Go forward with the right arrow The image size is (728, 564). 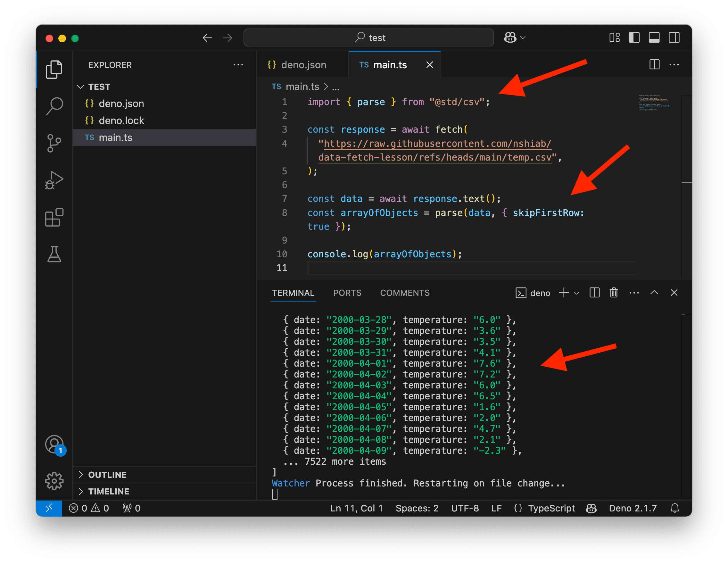tap(227, 38)
